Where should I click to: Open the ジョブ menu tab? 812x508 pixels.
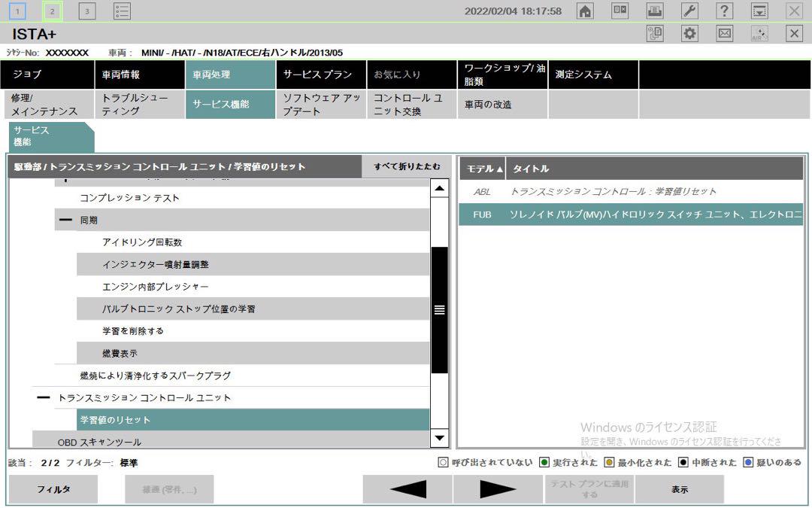[x=47, y=75]
